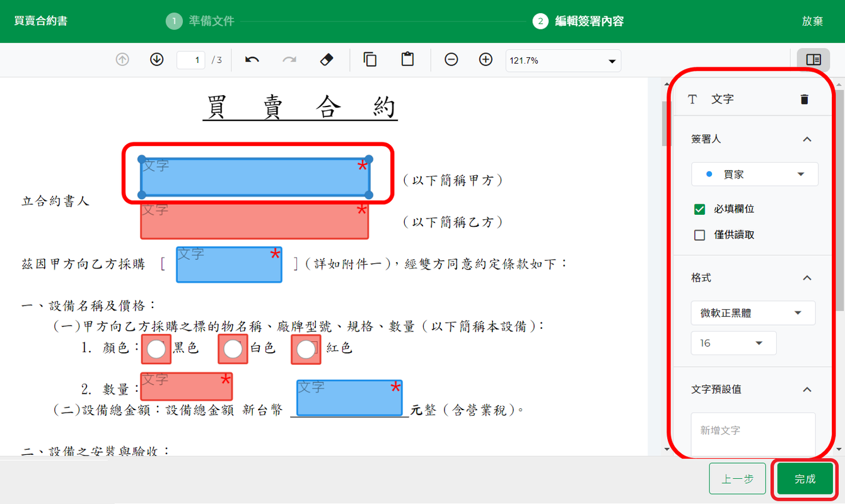Select the blue text field for 甲方
Image resolution: width=845 pixels, height=504 pixels.
255,177
